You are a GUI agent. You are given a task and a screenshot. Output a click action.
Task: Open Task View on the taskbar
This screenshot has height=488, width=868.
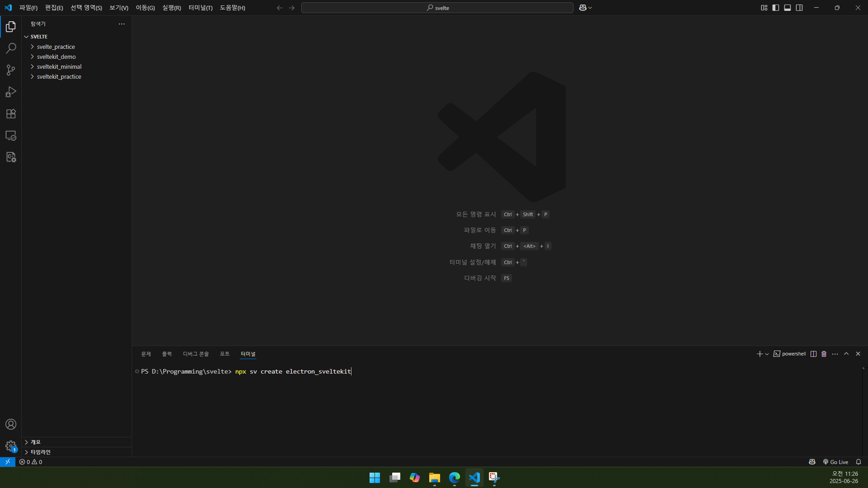395,478
